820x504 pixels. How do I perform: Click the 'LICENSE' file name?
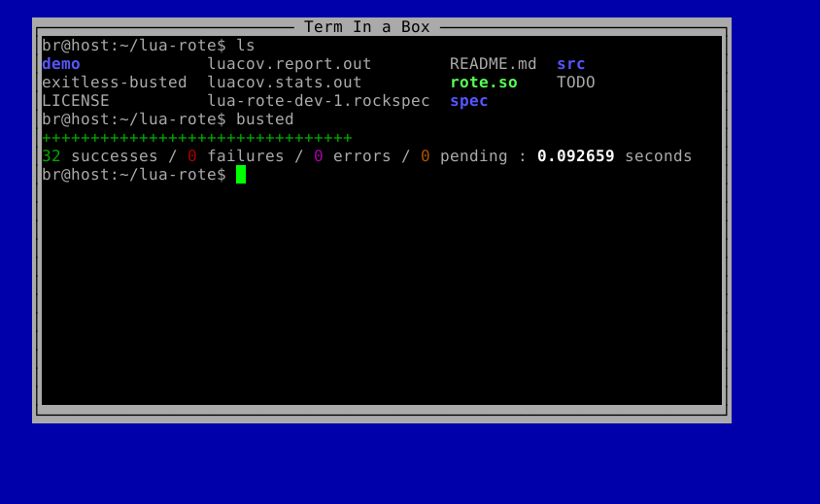point(76,100)
